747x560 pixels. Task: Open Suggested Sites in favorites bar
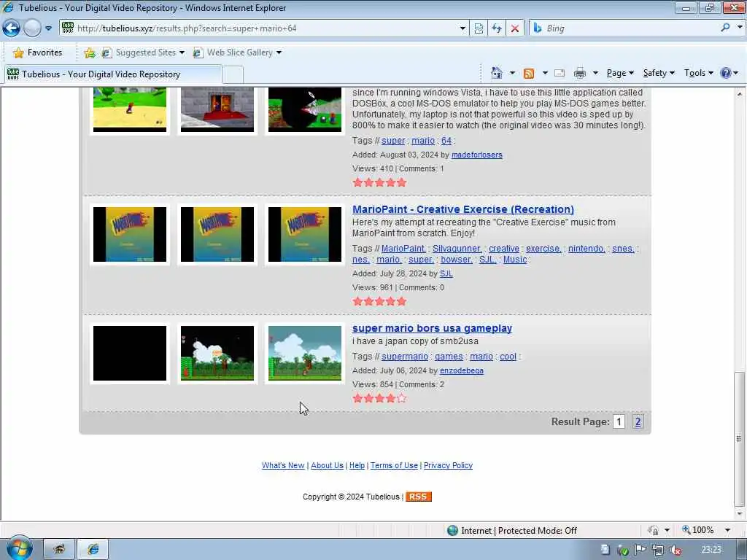pyautogui.click(x=143, y=52)
